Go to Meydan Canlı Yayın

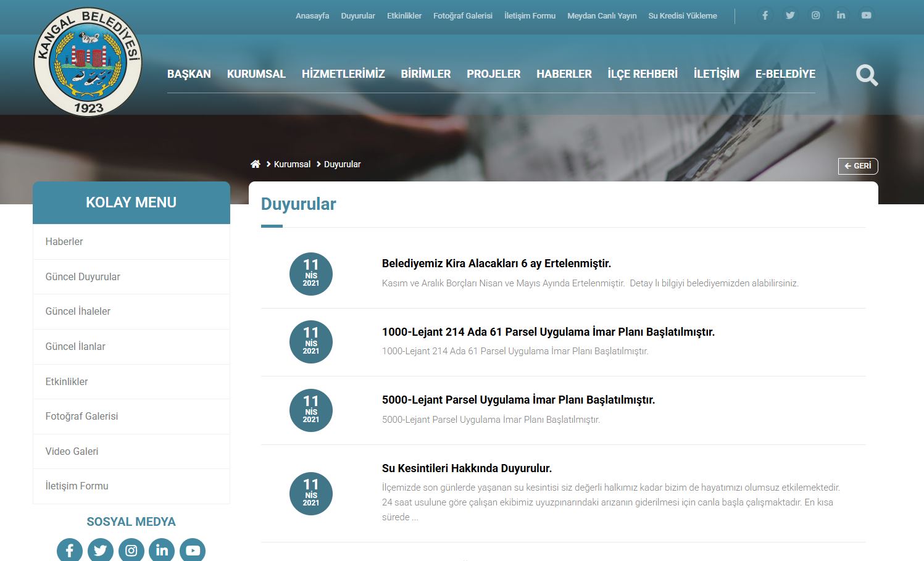coord(602,16)
